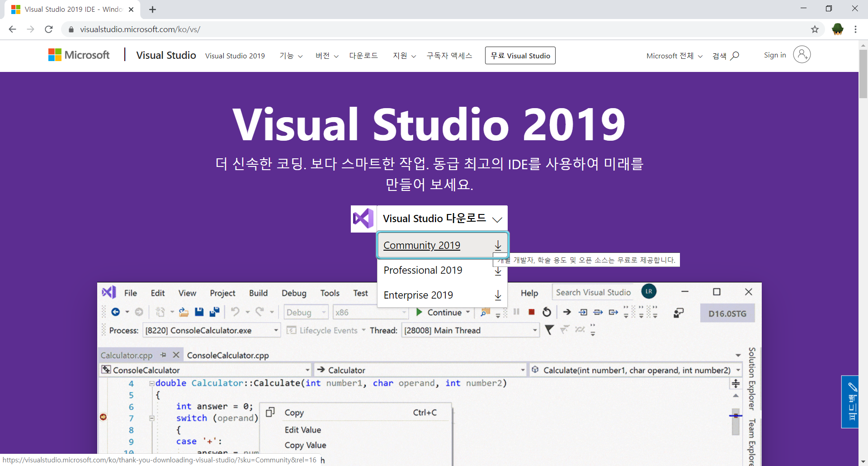Viewport: 868px width, 466px height.
Task: Click the Solution Explorer side tab
Action: (752, 379)
